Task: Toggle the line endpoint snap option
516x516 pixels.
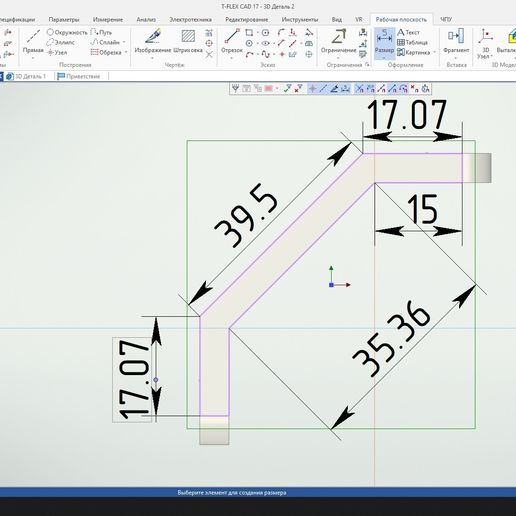Action: pos(381,89)
